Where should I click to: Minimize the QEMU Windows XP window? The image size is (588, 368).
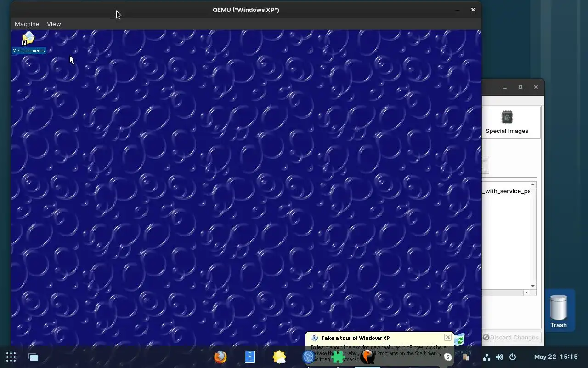click(458, 10)
